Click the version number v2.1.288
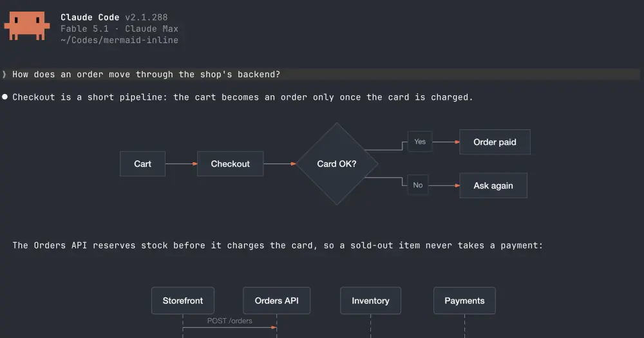Image resolution: width=644 pixels, height=338 pixels. pos(146,17)
